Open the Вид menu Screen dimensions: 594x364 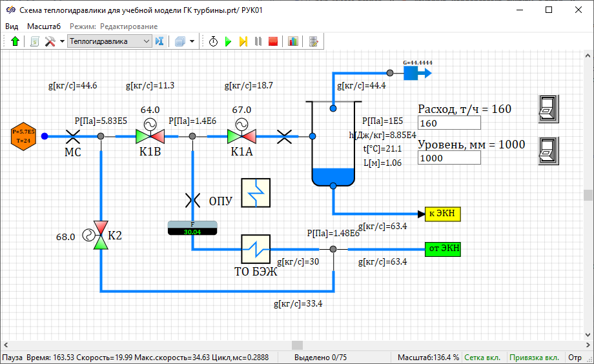pyautogui.click(x=12, y=26)
